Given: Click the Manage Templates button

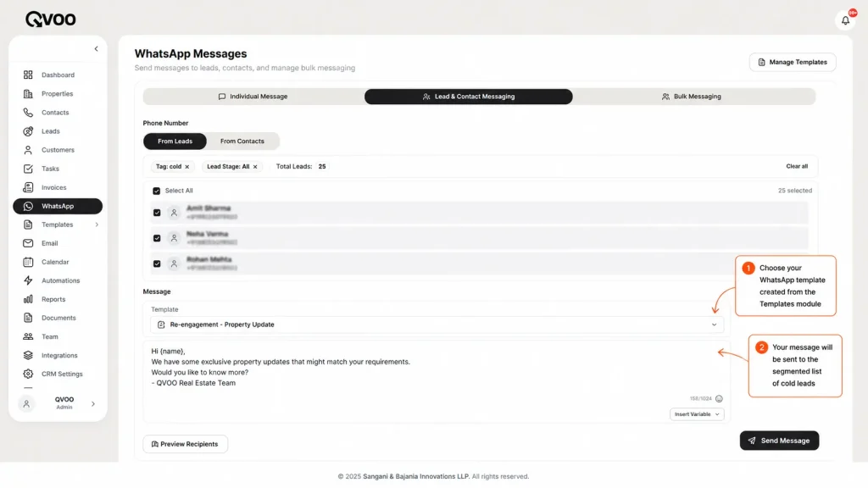Looking at the screenshot, I should coord(793,62).
